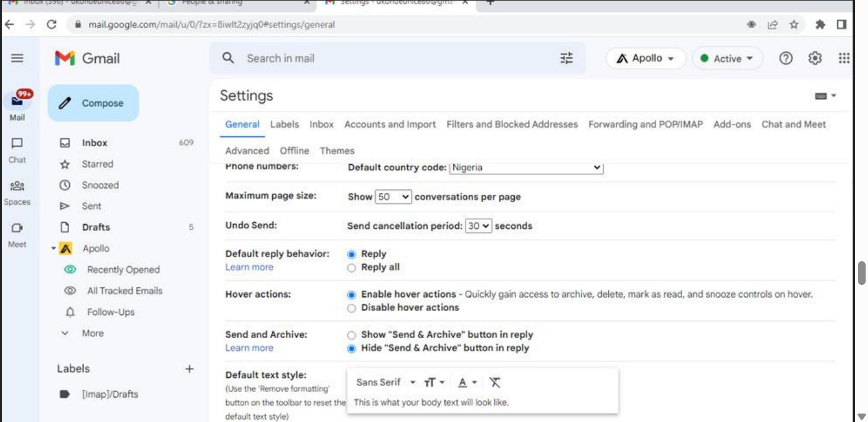Select Disable hover actions option

(x=351, y=308)
